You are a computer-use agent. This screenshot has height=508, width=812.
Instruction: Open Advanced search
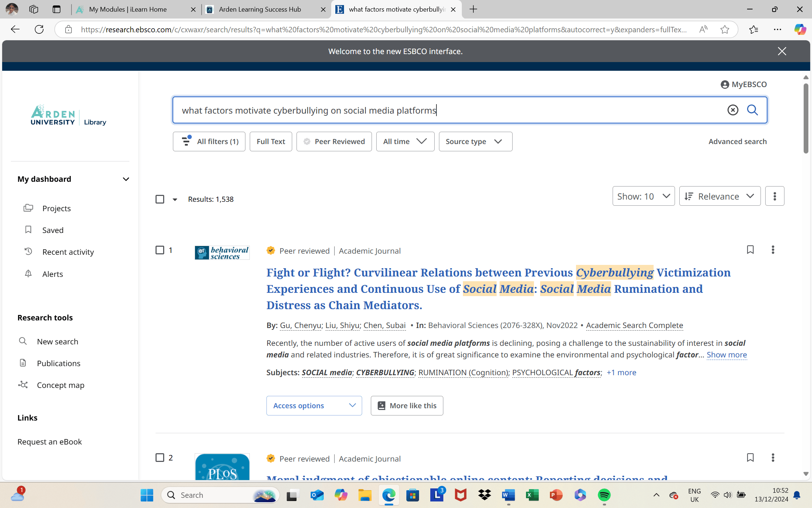pos(737,141)
